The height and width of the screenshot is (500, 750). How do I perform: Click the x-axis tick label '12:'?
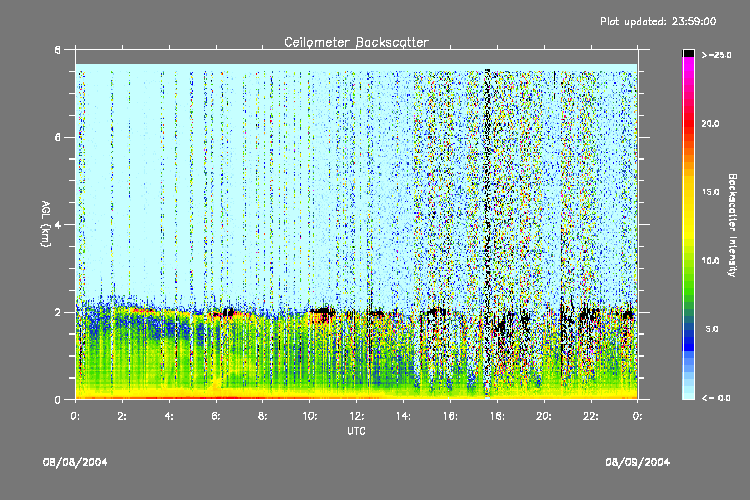[357, 416]
